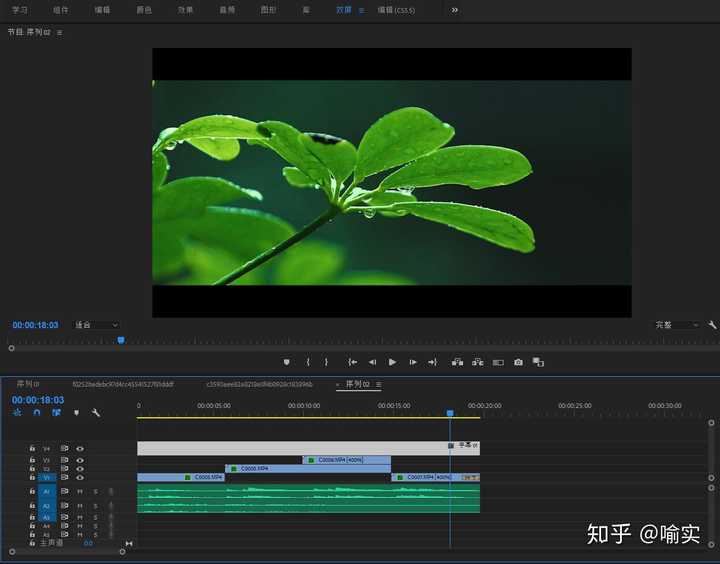
Task: Click the Add Marker button in the program monitor
Action: pos(287,362)
